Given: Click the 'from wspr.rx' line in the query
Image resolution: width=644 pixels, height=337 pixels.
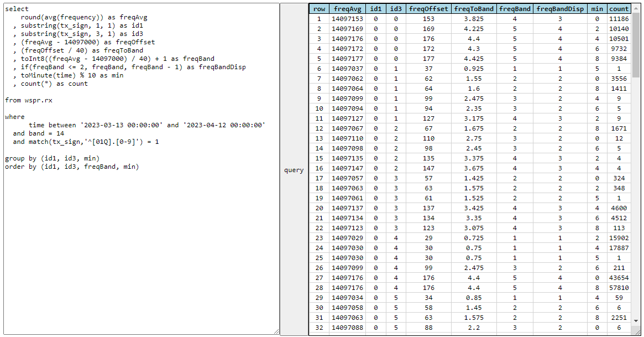Looking at the screenshot, I should click(27, 100).
